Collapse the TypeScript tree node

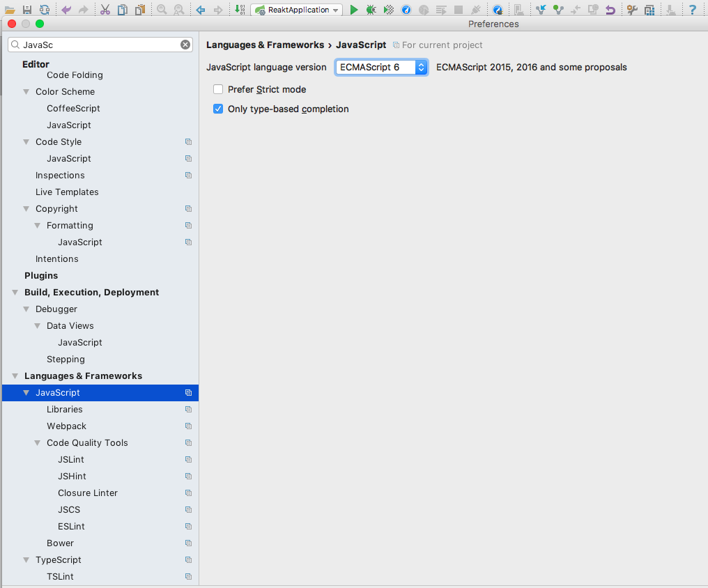pyautogui.click(x=26, y=559)
